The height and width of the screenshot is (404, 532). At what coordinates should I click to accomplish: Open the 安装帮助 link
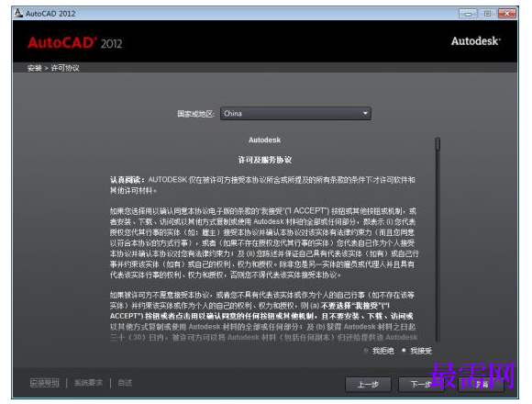(x=44, y=383)
